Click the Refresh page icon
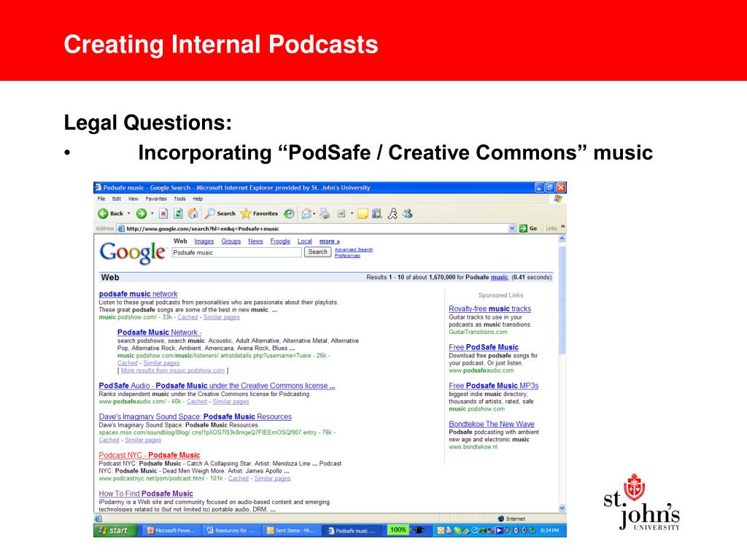The height and width of the screenshot is (560, 747). (x=178, y=214)
